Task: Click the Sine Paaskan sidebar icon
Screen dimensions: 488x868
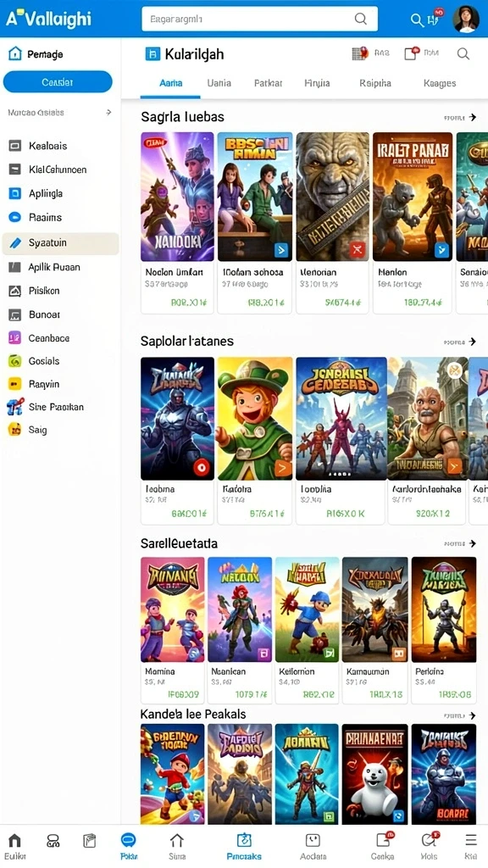Action: click(x=15, y=407)
